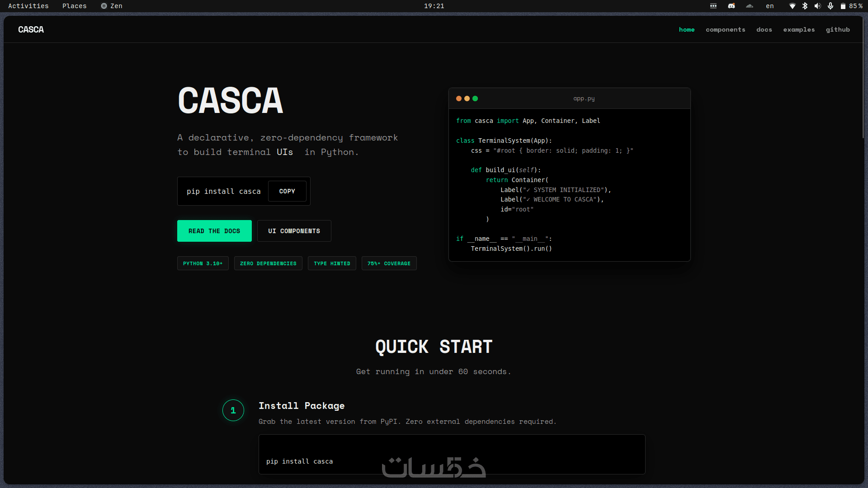The width and height of the screenshot is (868, 488).
Task: Click the microphone status icon
Action: point(830,6)
